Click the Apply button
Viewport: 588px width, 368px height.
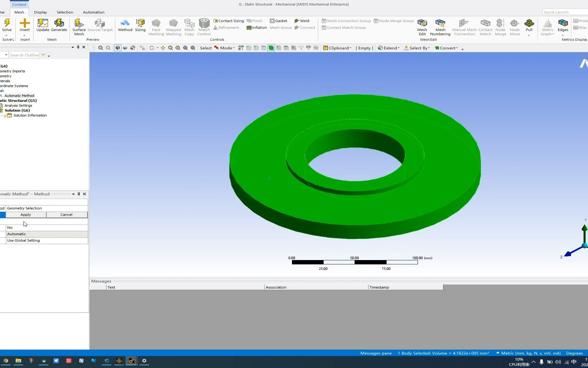pos(26,215)
